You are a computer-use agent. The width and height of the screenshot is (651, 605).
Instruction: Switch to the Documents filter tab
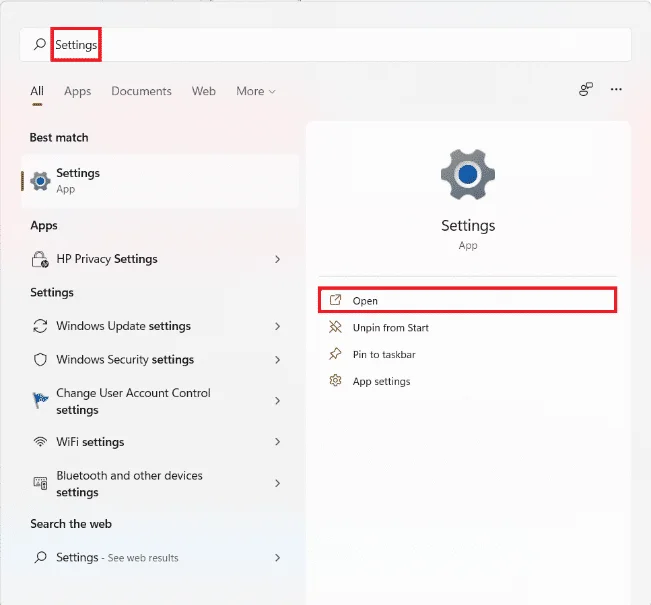[x=141, y=91]
